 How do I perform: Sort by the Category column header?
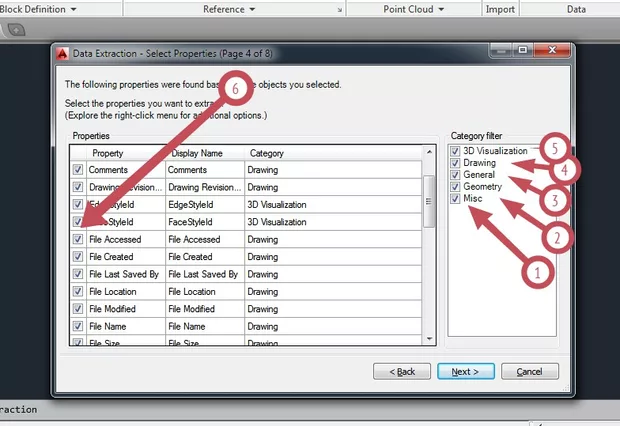click(x=333, y=153)
